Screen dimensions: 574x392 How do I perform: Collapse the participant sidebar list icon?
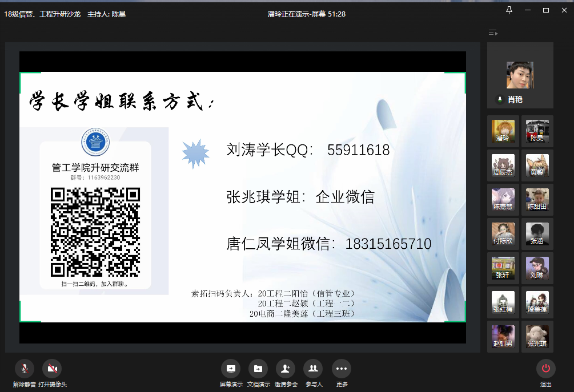coord(493,33)
